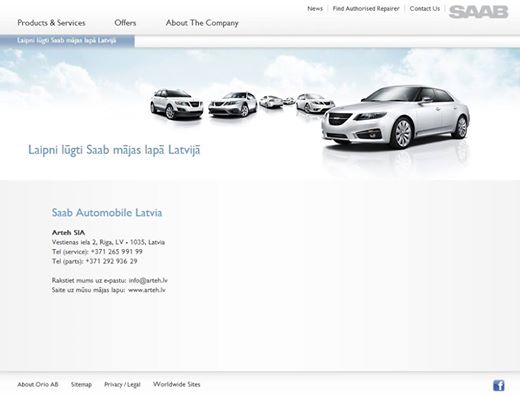This screenshot has width=520, height=395.
Task: Click the SAAB logo
Action: click(x=478, y=12)
